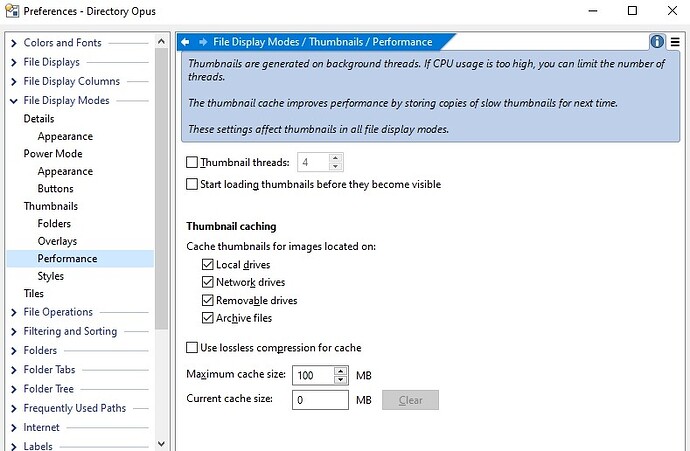Viewport: 690px width, 451px height.
Task: Uncheck the Network drives checkbox
Action: [x=207, y=282]
